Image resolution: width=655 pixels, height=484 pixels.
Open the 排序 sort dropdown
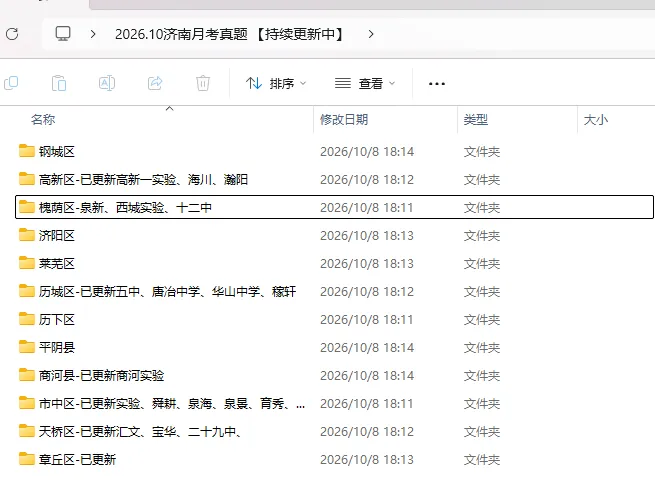pyautogui.click(x=276, y=84)
